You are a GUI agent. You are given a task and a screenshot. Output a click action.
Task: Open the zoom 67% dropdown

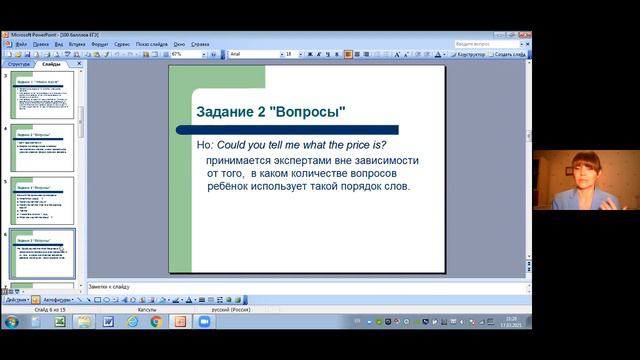pyautogui.click(x=204, y=54)
